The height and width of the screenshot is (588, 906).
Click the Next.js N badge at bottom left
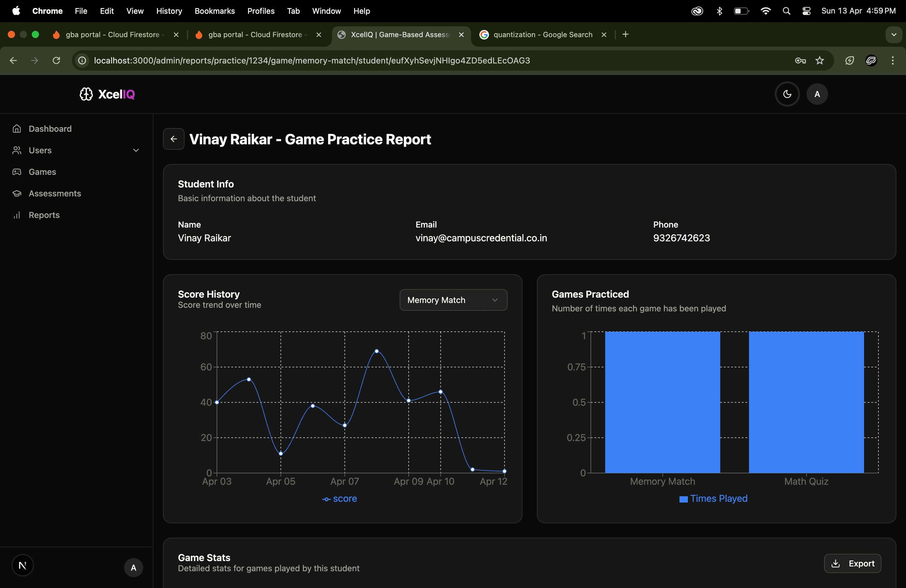tap(22, 565)
